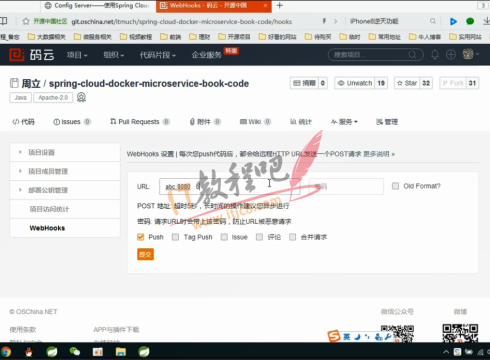This screenshot has width=490, height=360.
Task: Click the Sogou input method S icon
Action: click(333, 336)
